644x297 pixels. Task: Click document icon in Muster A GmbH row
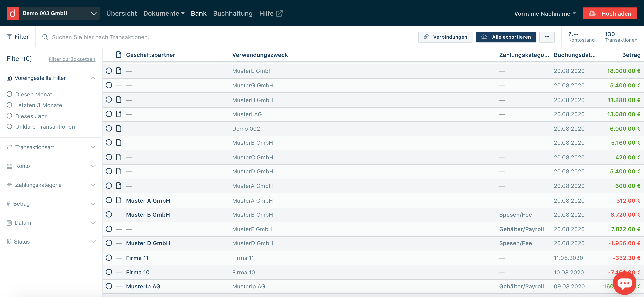pyautogui.click(x=119, y=200)
